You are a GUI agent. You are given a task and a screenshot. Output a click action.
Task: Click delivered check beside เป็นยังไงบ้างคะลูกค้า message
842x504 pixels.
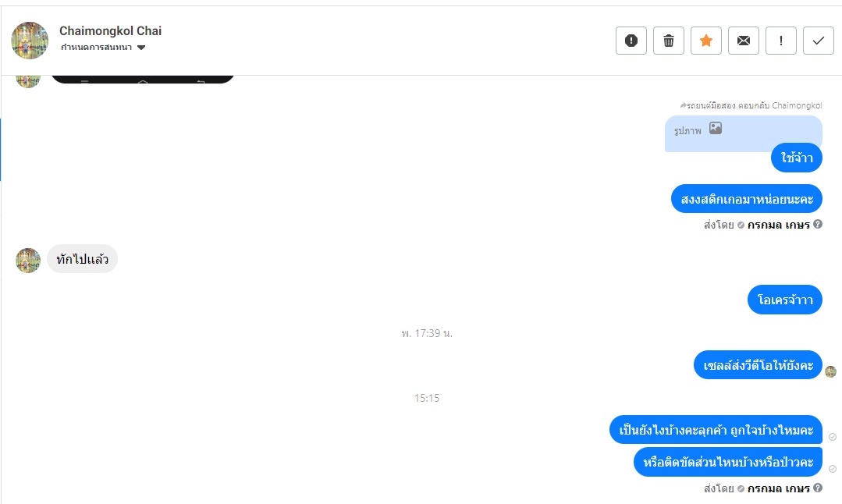click(x=833, y=437)
